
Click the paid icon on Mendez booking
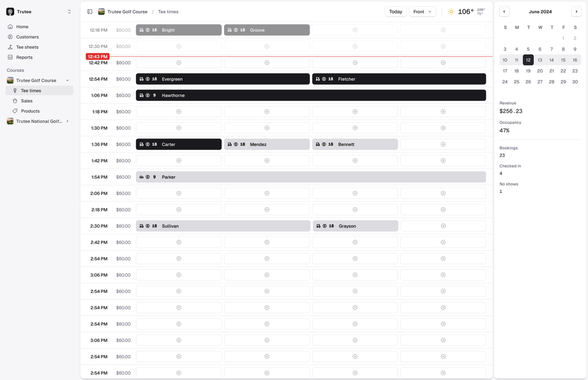pyautogui.click(x=236, y=144)
